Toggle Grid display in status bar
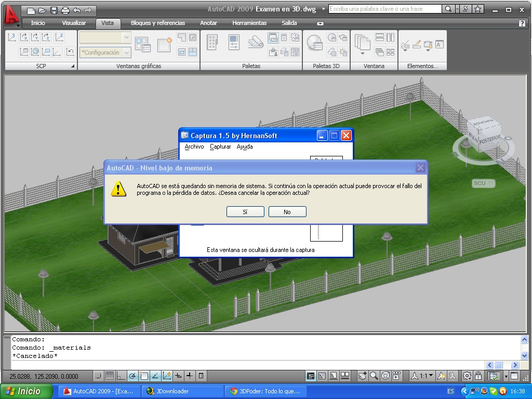This screenshot has width=532, height=399. pyautogui.click(x=109, y=376)
